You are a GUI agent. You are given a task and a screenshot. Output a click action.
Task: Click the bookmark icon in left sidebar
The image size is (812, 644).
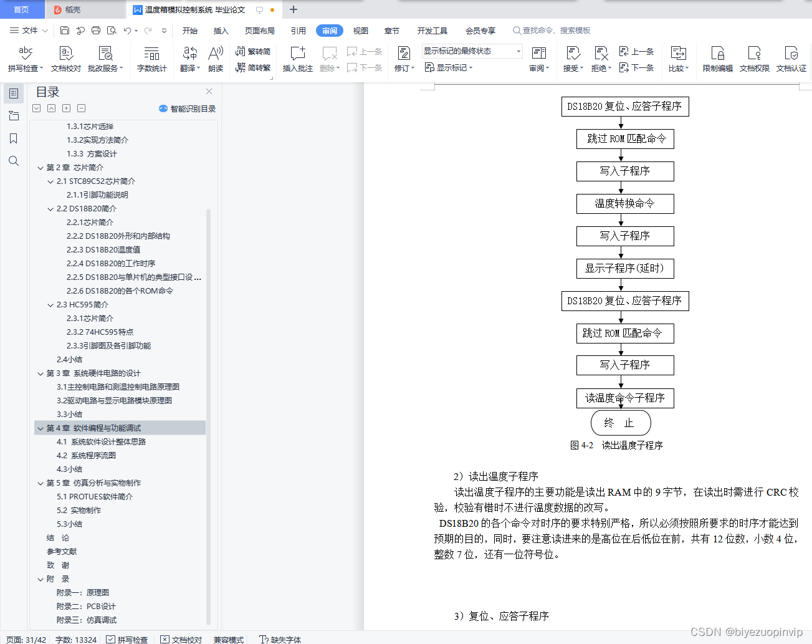pyautogui.click(x=14, y=138)
